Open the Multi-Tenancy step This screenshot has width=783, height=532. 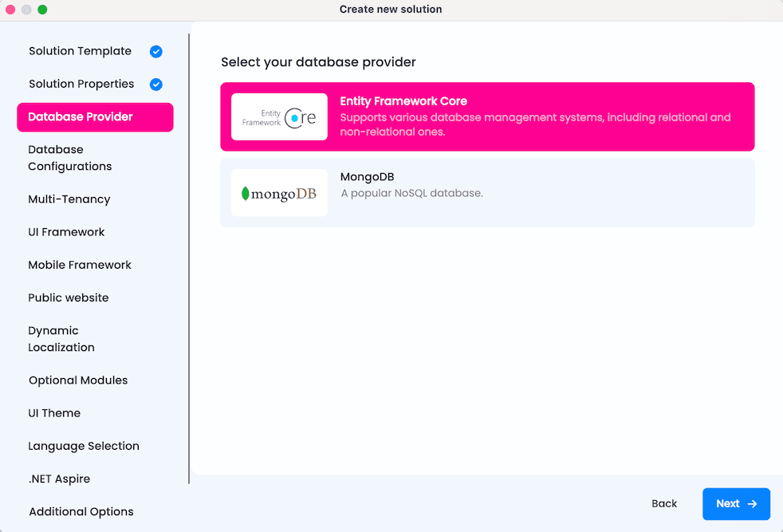tap(69, 199)
